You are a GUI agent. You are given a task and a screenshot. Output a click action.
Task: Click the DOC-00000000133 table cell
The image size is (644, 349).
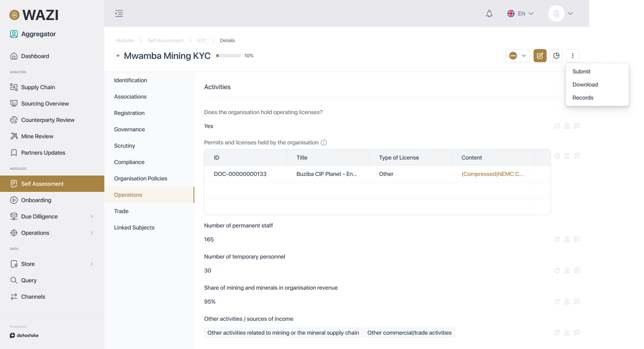tap(245, 174)
